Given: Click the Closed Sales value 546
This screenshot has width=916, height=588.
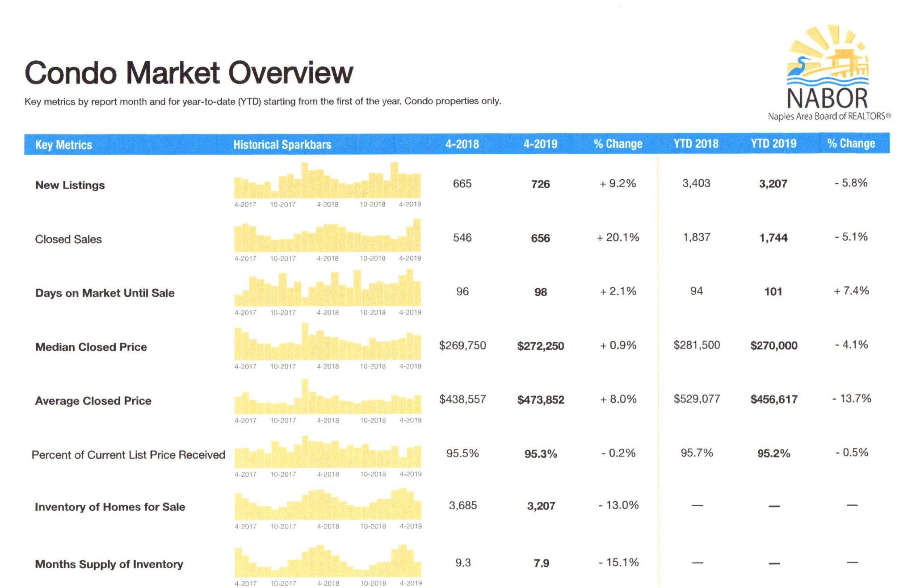Looking at the screenshot, I should click(x=462, y=238).
